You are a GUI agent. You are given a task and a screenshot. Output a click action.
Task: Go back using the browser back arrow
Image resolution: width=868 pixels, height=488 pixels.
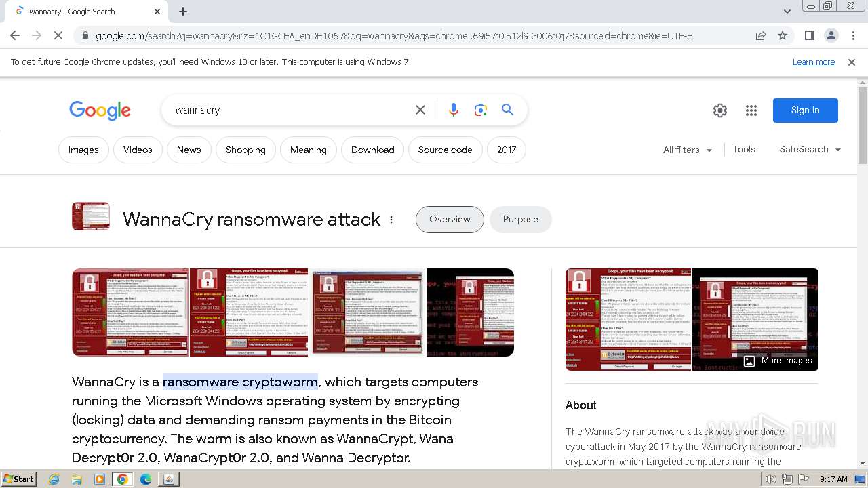pos(15,36)
